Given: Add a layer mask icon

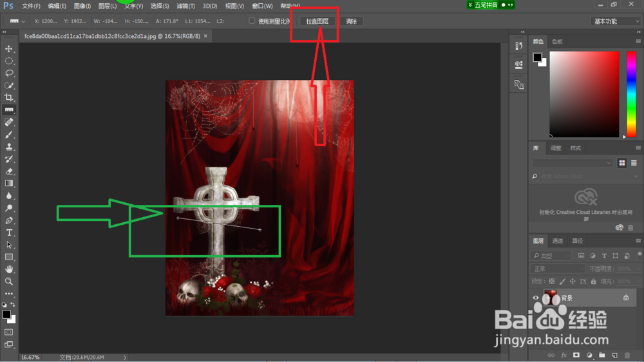Looking at the screenshot, I should tap(576, 355).
